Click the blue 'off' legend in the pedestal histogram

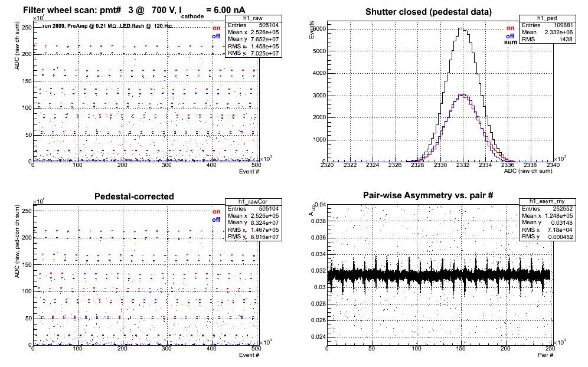[510, 36]
